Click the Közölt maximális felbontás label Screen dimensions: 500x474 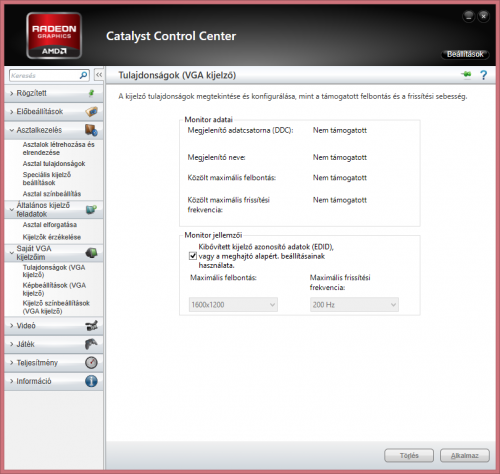point(232,178)
